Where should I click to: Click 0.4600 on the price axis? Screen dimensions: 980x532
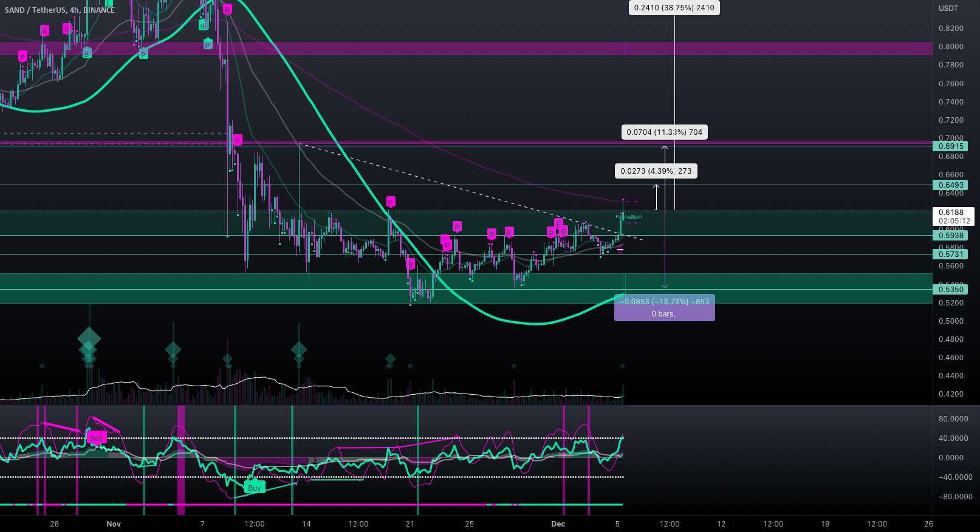coord(951,358)
